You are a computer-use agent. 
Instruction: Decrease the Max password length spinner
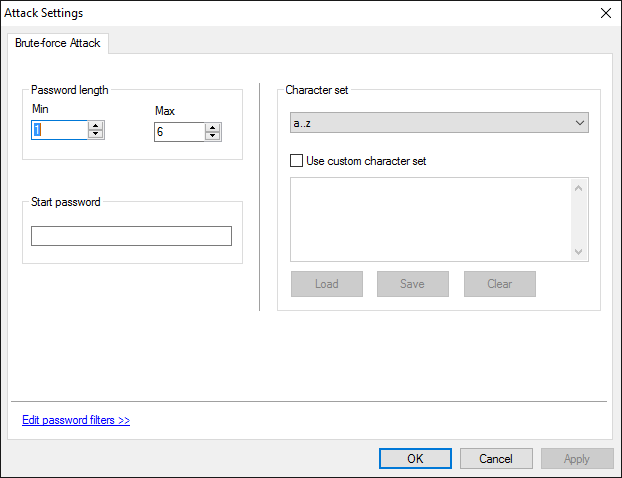pos(213,136)
